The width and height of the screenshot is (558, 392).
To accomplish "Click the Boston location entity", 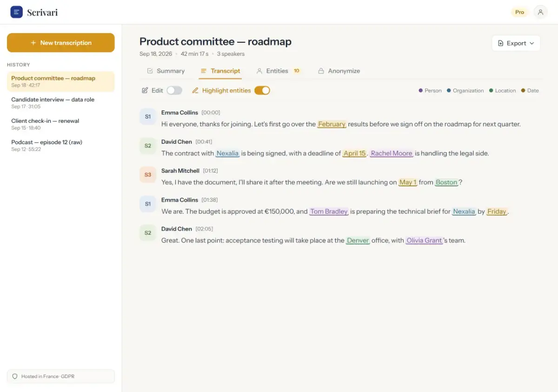I will (446, 182).
